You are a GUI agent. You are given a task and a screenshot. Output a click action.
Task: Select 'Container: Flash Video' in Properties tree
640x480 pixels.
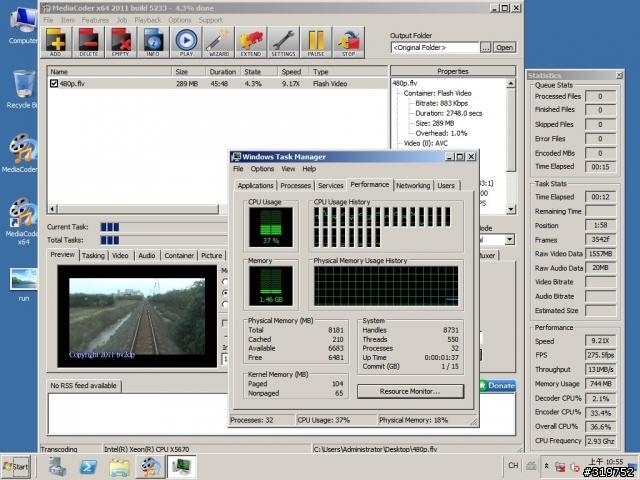[438, 93]
